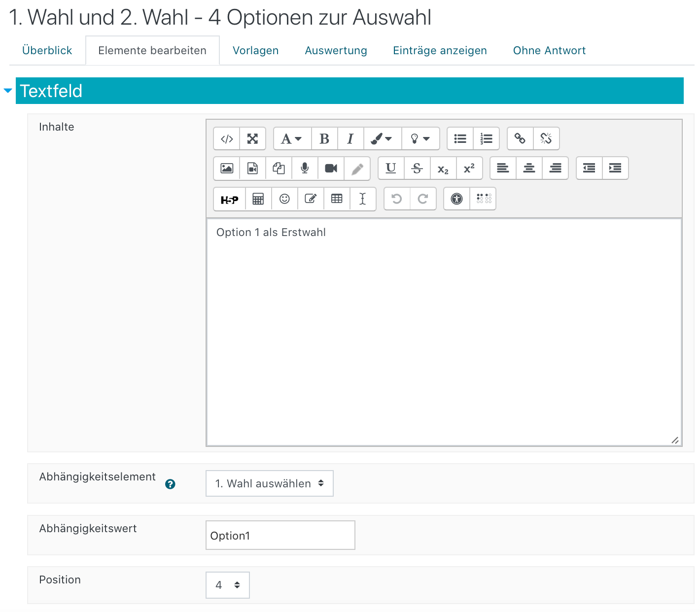The width and height of the screenshot is (700, 612).
Task: Switch to the Auswertung tab
Action: (336, 50)
